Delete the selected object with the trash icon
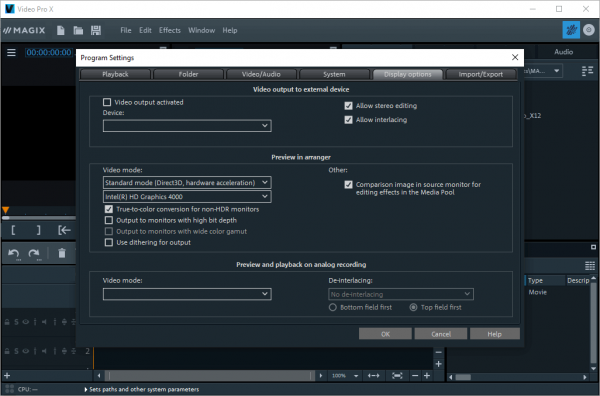This screenshot has width=600, height=396. (x=62, y=253)
